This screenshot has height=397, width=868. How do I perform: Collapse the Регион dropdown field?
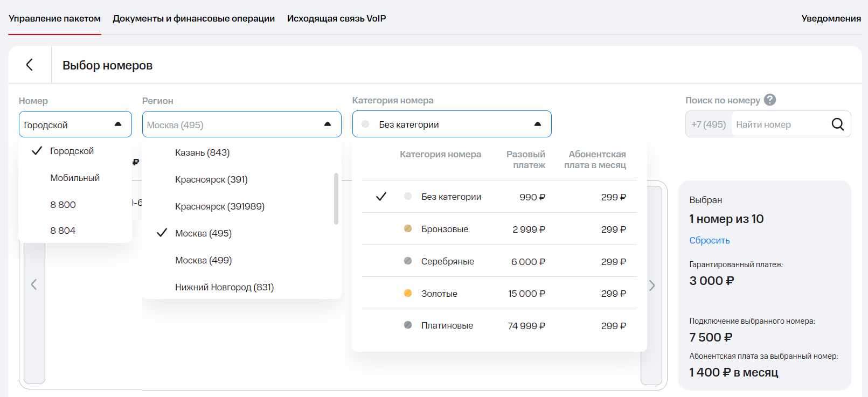[x=241, y=124]
